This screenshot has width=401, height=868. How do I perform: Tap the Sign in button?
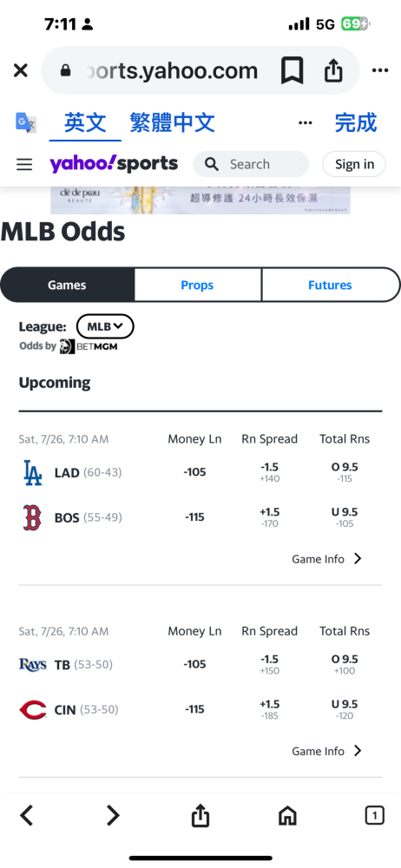354,164
